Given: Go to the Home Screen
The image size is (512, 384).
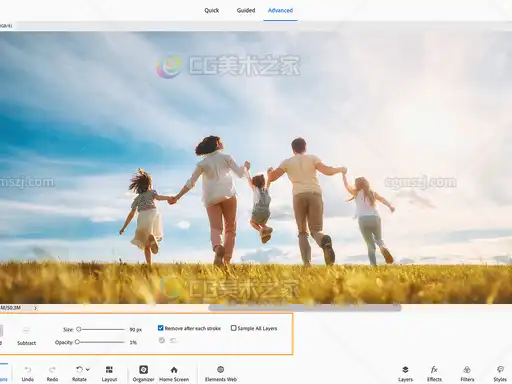Looking at the screenshot, I should pyautogui.click(x=174, y=374).
